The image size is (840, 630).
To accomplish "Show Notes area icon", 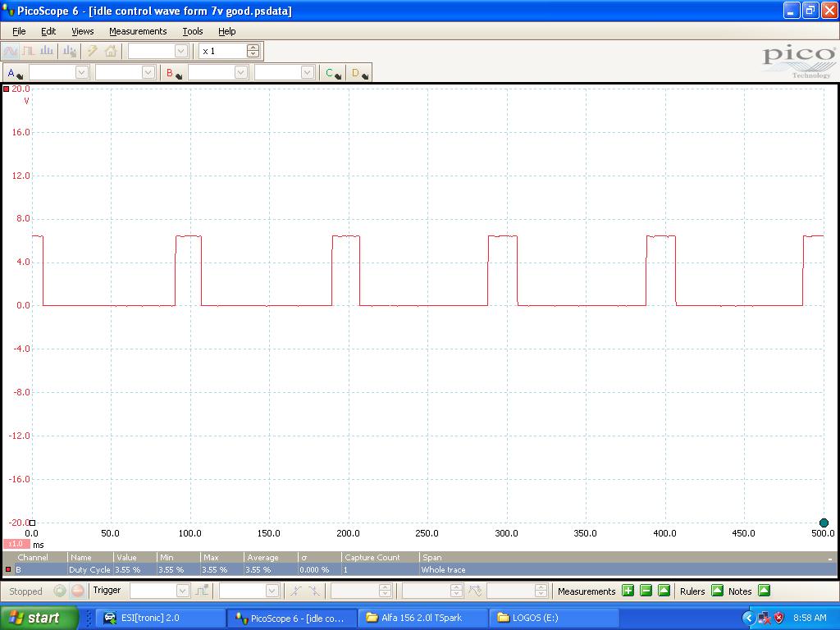I will click(764, 591).
